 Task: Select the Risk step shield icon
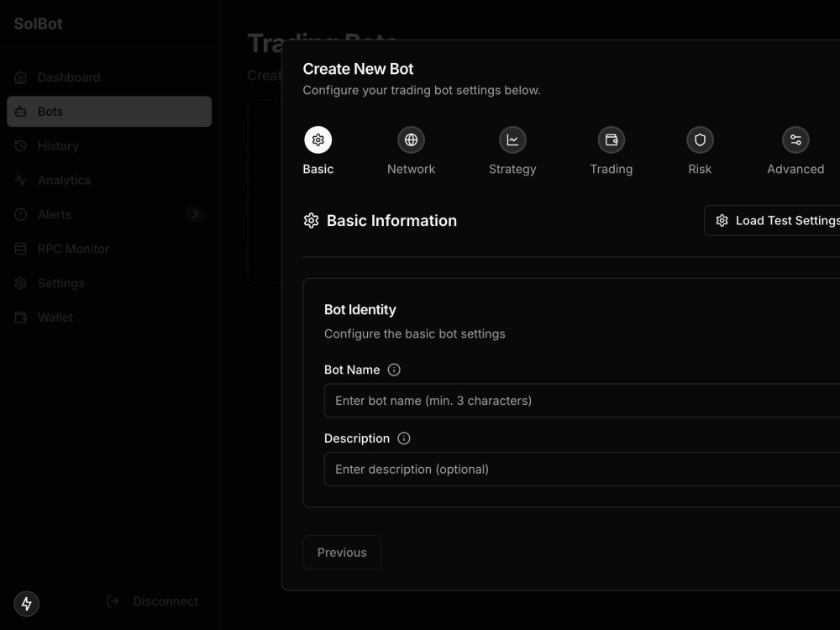pos(701,139)
